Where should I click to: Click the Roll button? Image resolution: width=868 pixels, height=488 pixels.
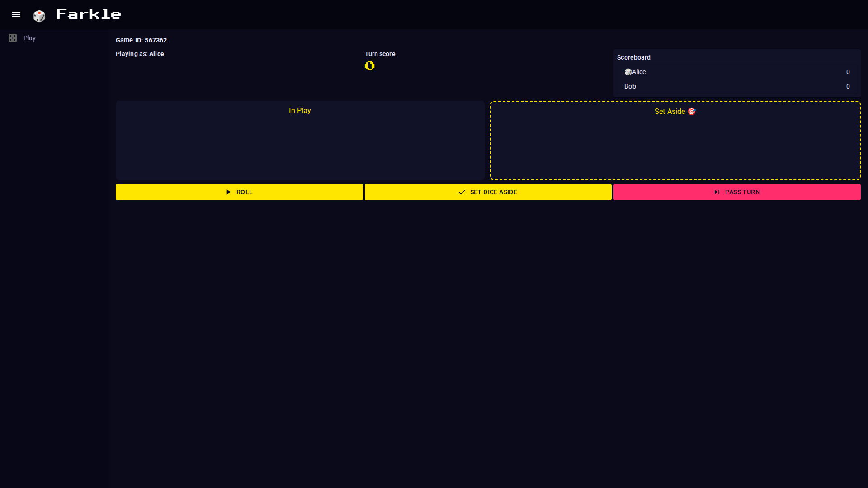[x=239, y=192]
